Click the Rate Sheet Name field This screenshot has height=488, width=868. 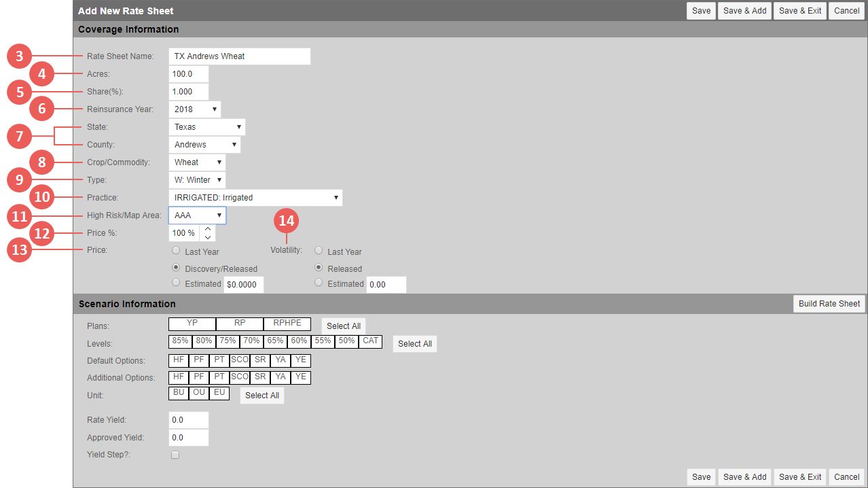[239, 56]
